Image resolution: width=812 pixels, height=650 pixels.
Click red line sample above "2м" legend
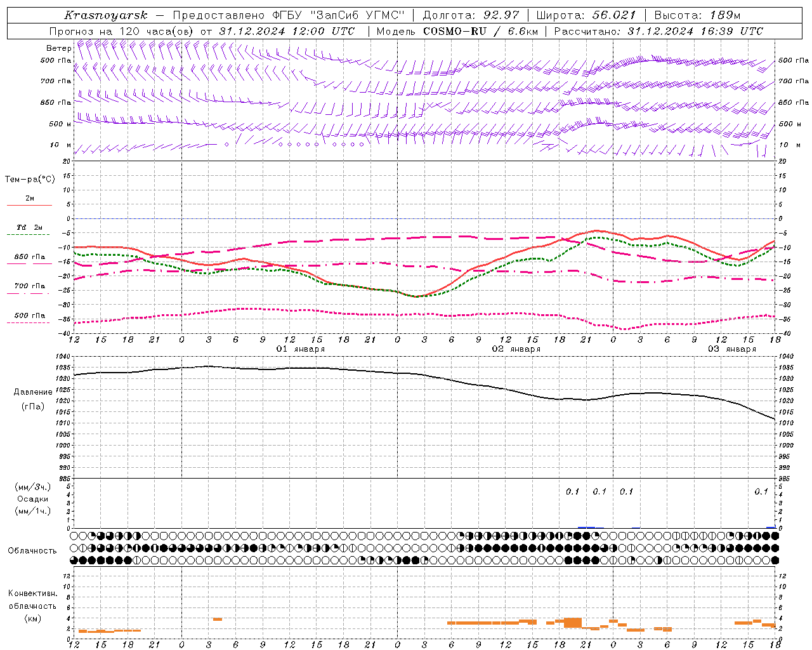point(29,205)
